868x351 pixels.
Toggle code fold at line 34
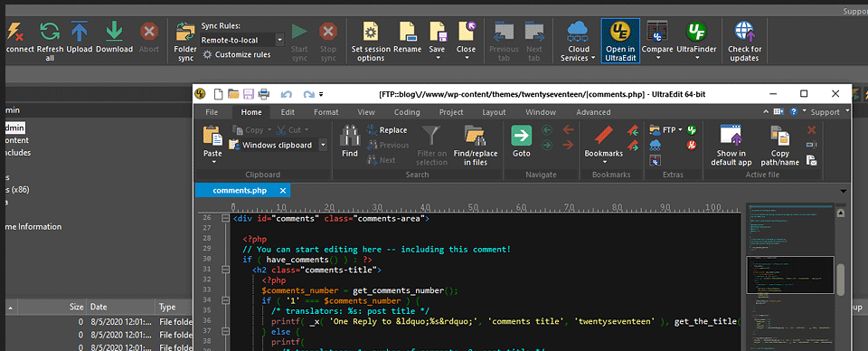pos(225,300)
